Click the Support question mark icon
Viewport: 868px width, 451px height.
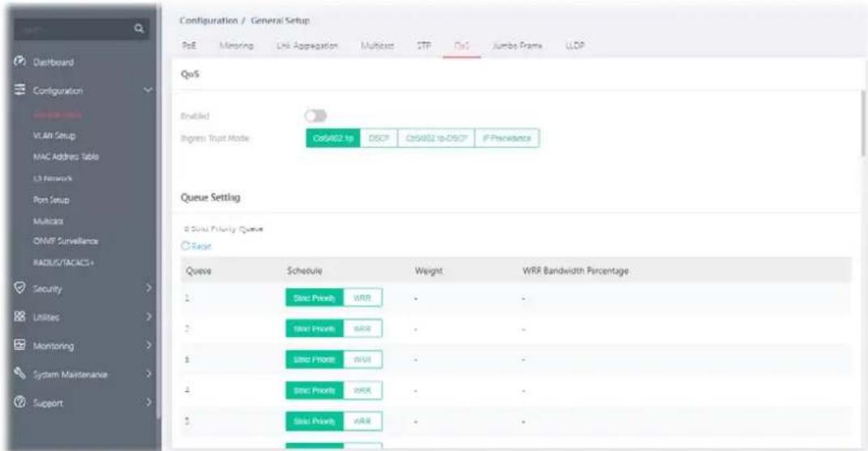pyautogui.click(x=20, y=402)
